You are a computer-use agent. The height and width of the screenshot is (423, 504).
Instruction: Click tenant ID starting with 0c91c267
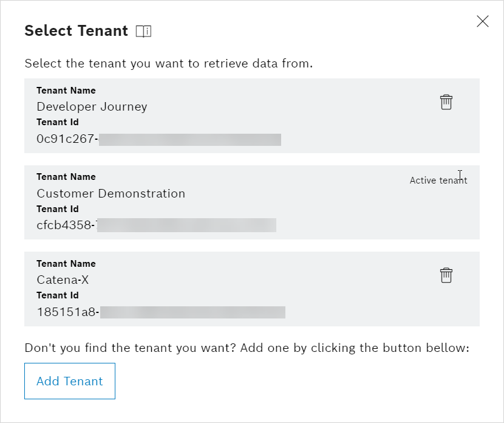click(x=67, y=139)
